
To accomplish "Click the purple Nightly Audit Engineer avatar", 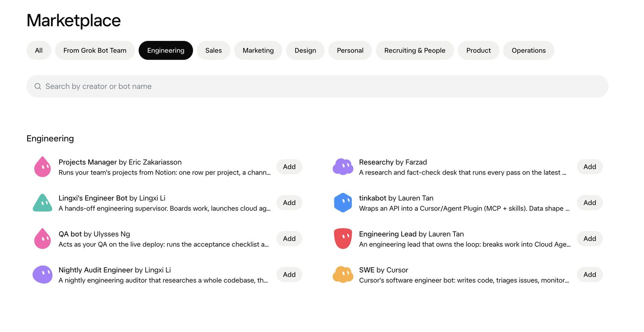I will click(42, 274).
